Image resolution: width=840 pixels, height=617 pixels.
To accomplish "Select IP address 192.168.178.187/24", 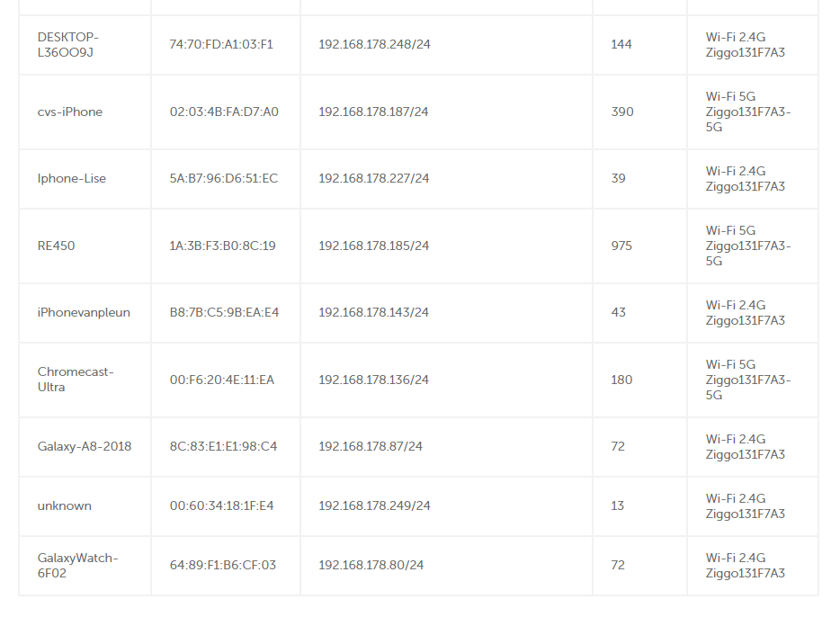I will (373, 112).
